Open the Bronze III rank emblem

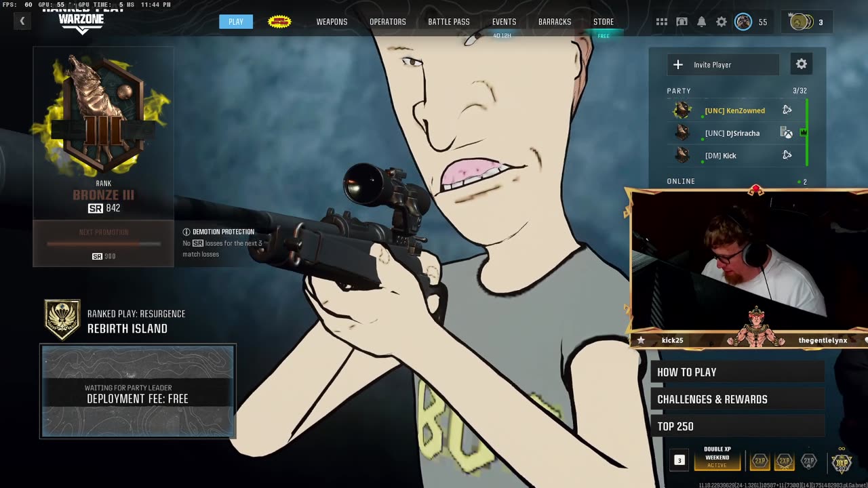(103, 113)
